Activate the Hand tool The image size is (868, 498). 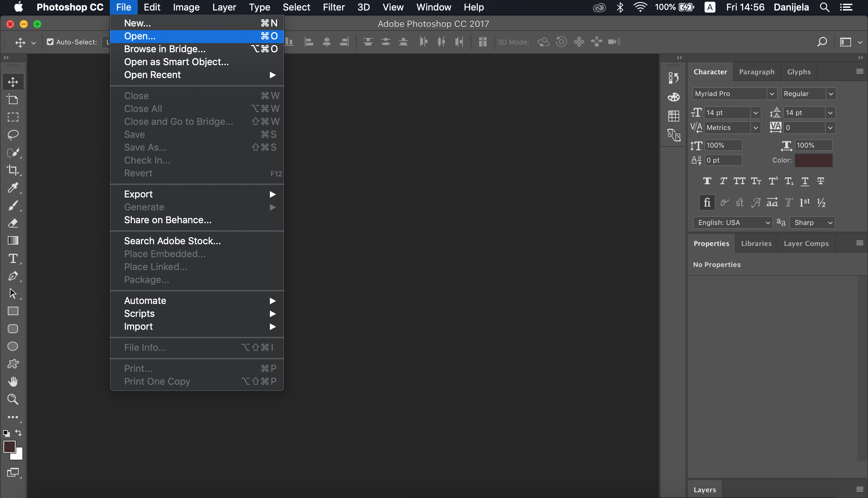(x=13, y=381)
